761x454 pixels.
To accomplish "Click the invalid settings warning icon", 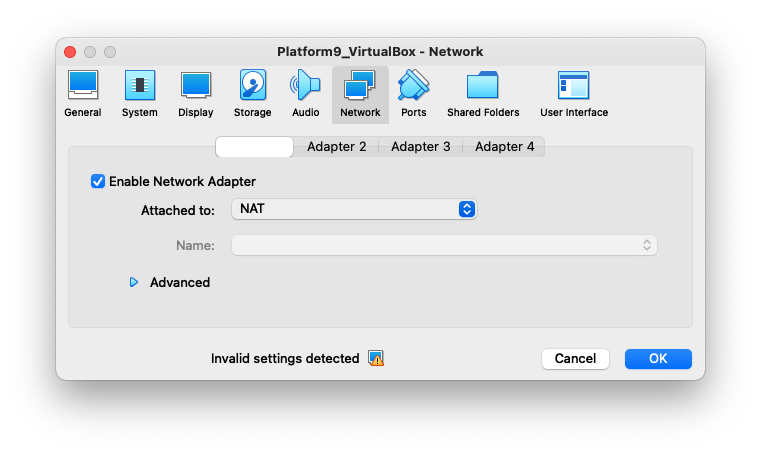I will click(376, 358).
